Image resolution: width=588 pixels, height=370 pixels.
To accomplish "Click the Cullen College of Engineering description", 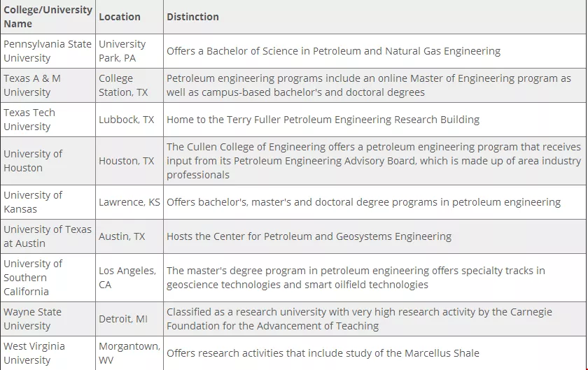I will point(374,161).
